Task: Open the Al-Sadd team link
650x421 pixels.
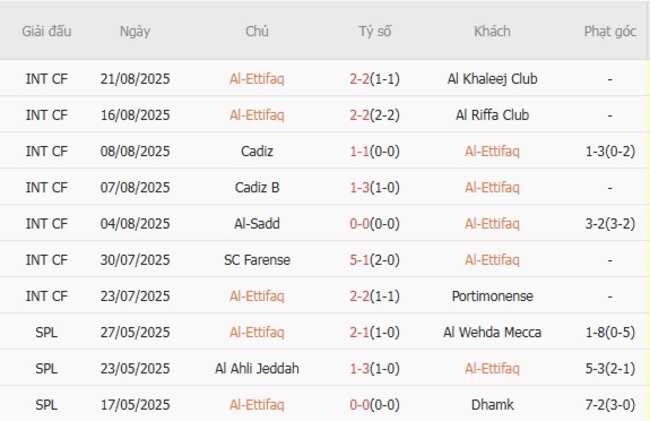Action: [x=257, y=224]
